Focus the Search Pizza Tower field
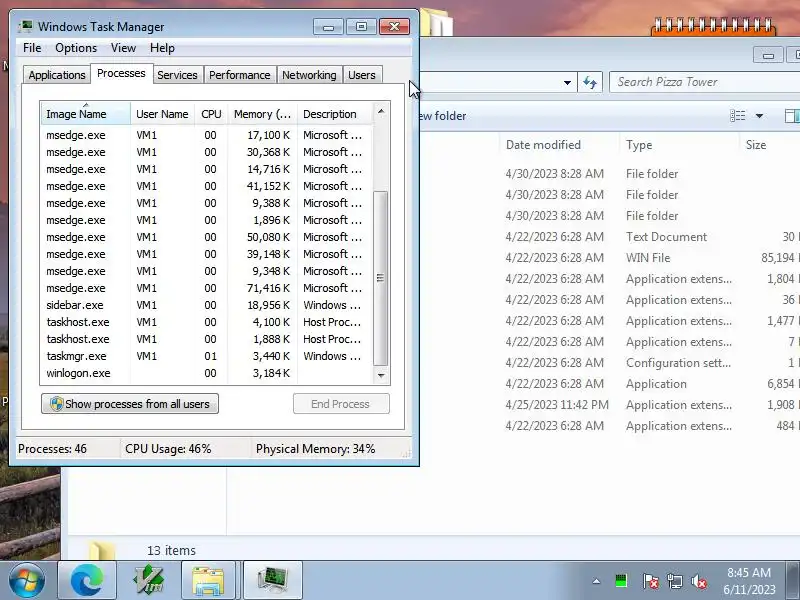The width and height of the screenshot is (800, 600). point(704,82)
